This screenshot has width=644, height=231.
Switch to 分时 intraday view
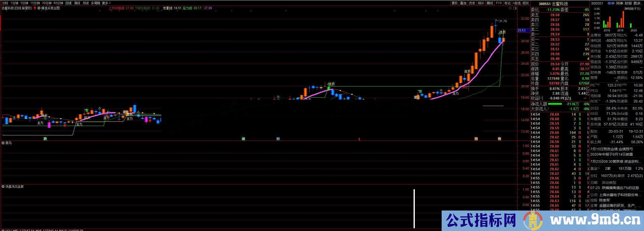click(x=5, y=3)
